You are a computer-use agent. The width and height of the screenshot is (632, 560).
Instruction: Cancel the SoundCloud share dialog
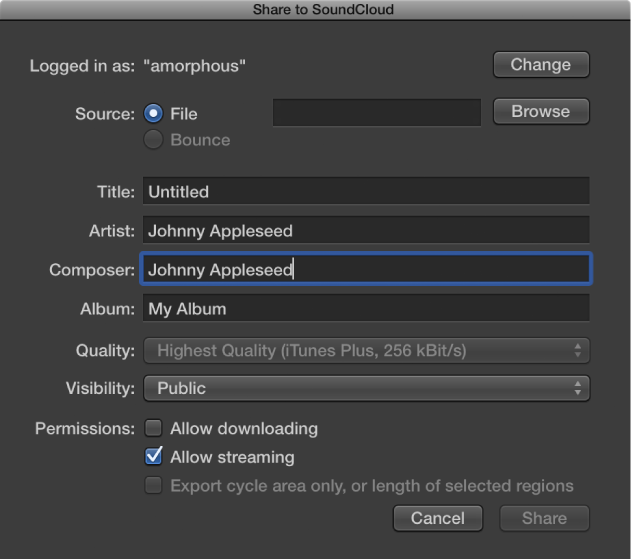click(438, 518)
